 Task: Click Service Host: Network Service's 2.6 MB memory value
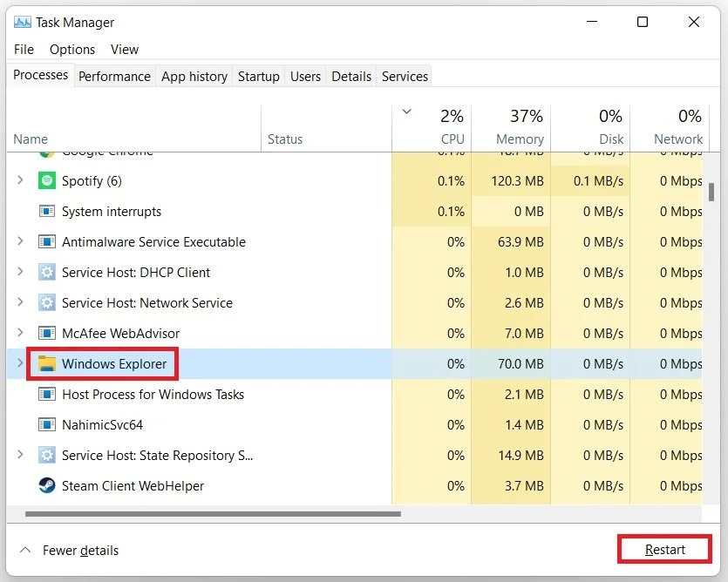pyautogui.click(x=524, y=303)
